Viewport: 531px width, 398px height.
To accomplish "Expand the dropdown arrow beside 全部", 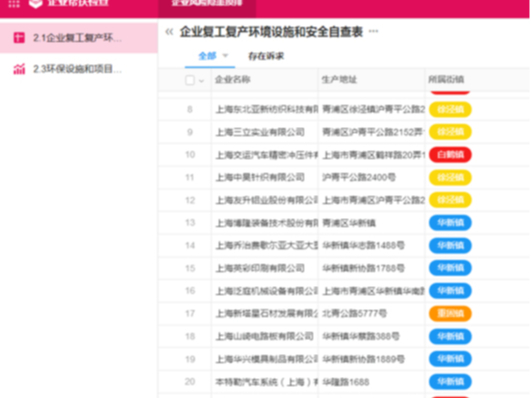I will pyautogui.click(x=226, y=55).
